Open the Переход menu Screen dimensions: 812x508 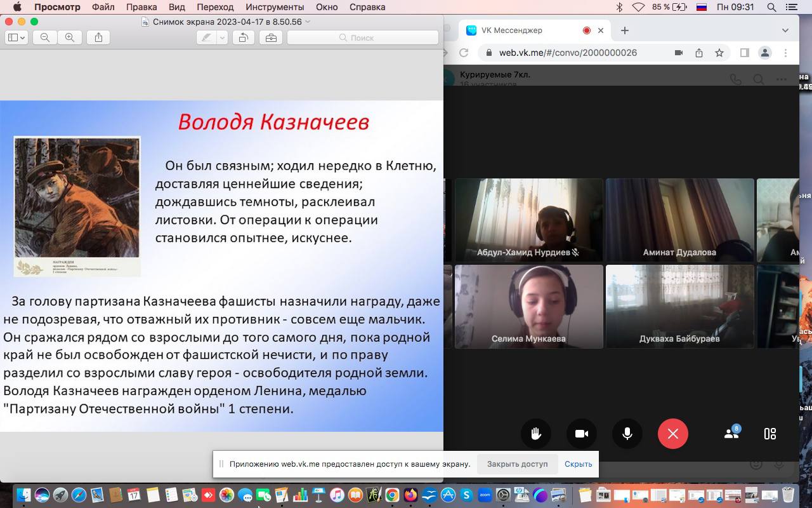tap(215, 7)
